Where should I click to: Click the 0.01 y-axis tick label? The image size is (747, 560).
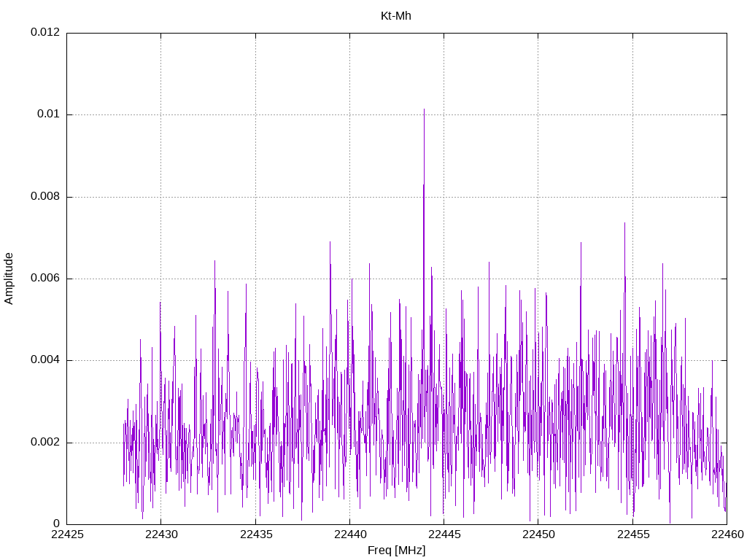tap(49, 114)
